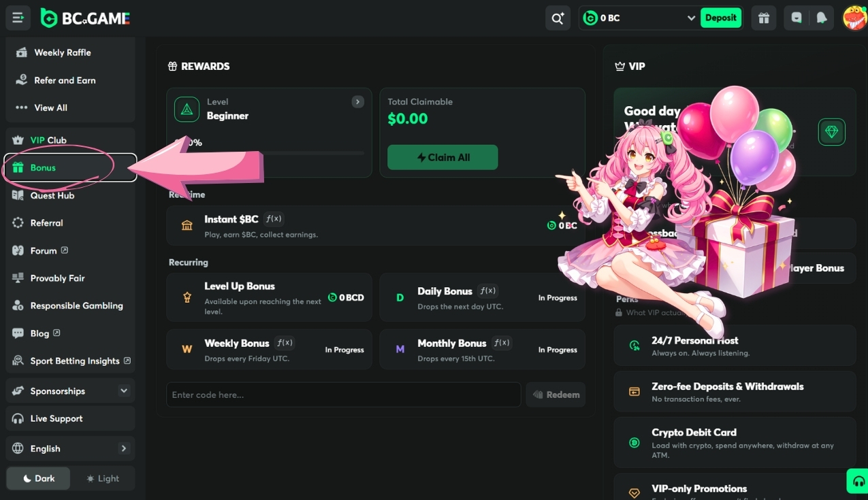The image size is (868, 500).
Task: Open the Instant $BC reward row
Action: 376,225
